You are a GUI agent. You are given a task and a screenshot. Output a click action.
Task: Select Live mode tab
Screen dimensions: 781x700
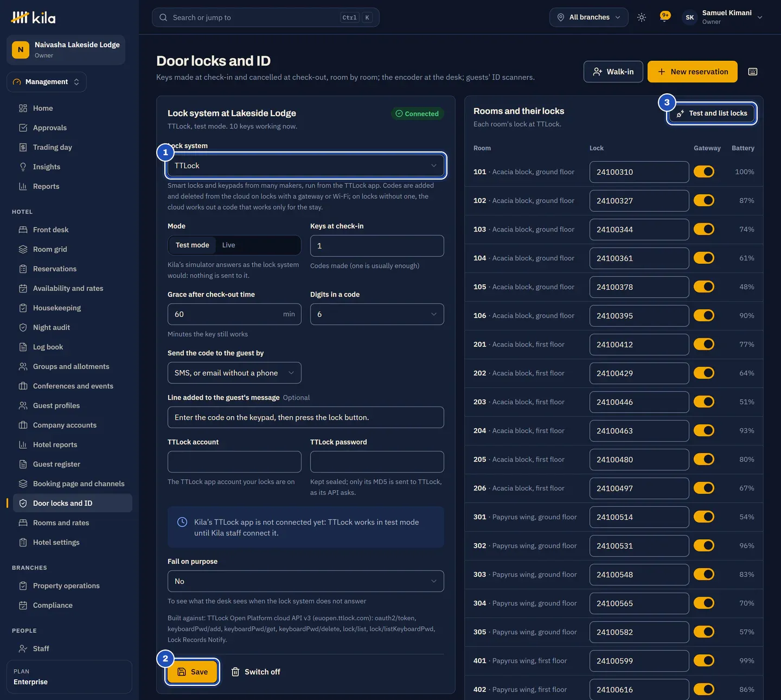[x=229, y=245]
